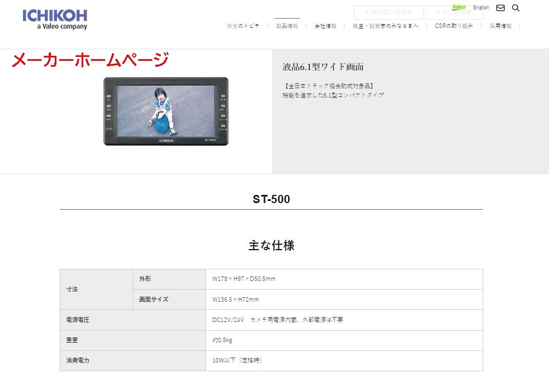The width and height of the screenshot is (549, 392).
Task: Click the DC12V/24V power value
Action: click(x=278, y=320)
